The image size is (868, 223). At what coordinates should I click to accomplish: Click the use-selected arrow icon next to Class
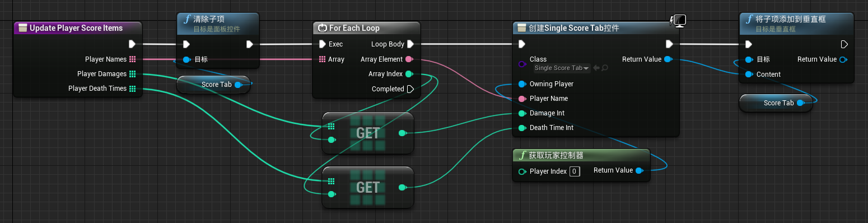click(596, 68)
